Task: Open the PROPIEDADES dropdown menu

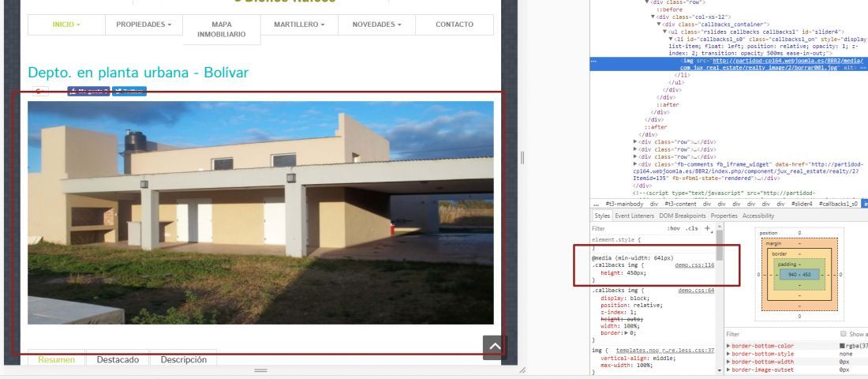Action: coord(144,24)
